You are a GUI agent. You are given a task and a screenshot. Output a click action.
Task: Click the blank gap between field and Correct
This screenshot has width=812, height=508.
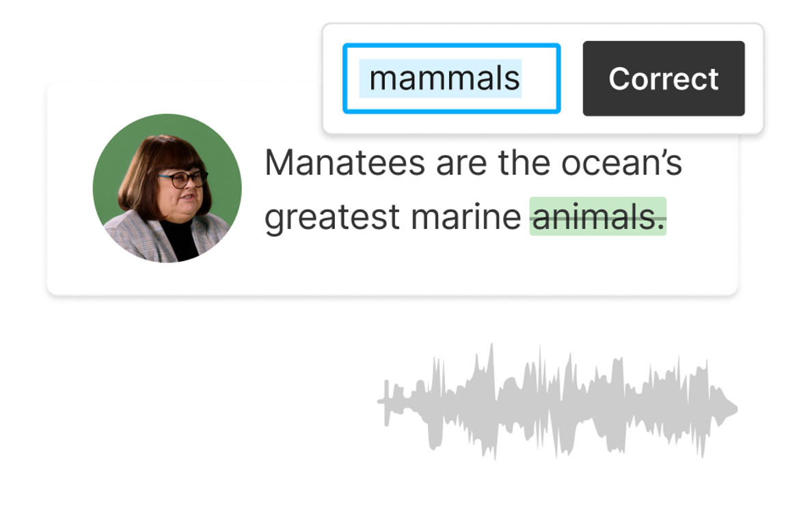tap(571, 78)
